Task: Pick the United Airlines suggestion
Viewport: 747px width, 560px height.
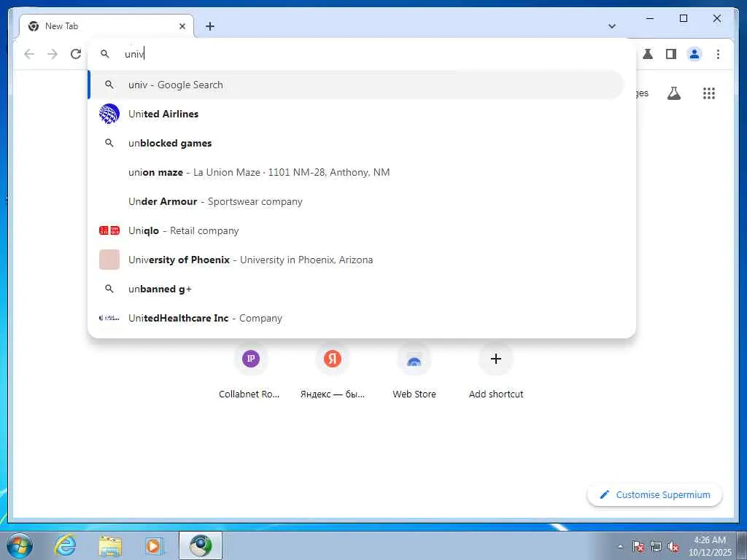Action: [356, 114]
